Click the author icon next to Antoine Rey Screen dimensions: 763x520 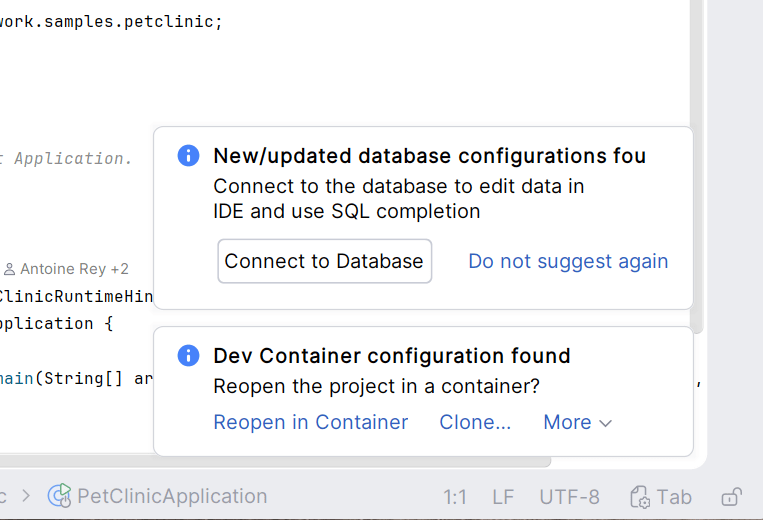coord(10,269)
